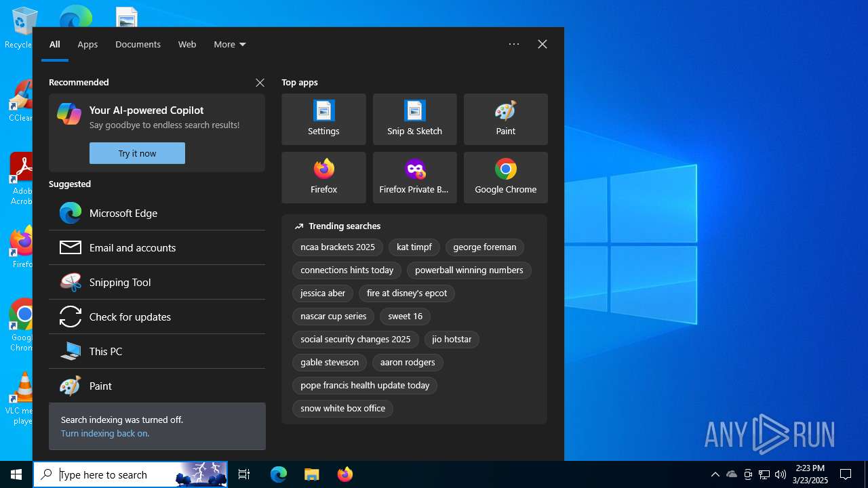Search gable steveson trending
Image resolution: width=868 pixels, height=488 pixels.
(x=330, y=363)
